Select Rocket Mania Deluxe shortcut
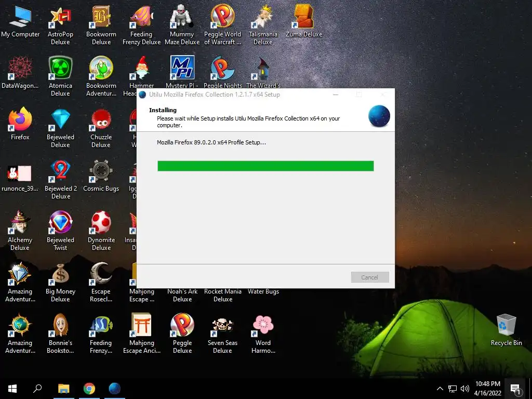Image resolution: width=532 pixels, height=399 pixels. coord(222,295)
